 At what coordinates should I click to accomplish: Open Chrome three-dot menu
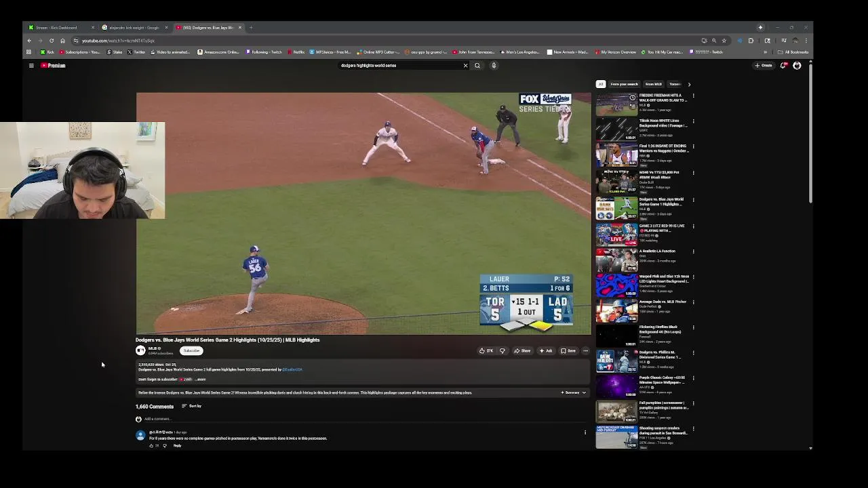(806, 41)
